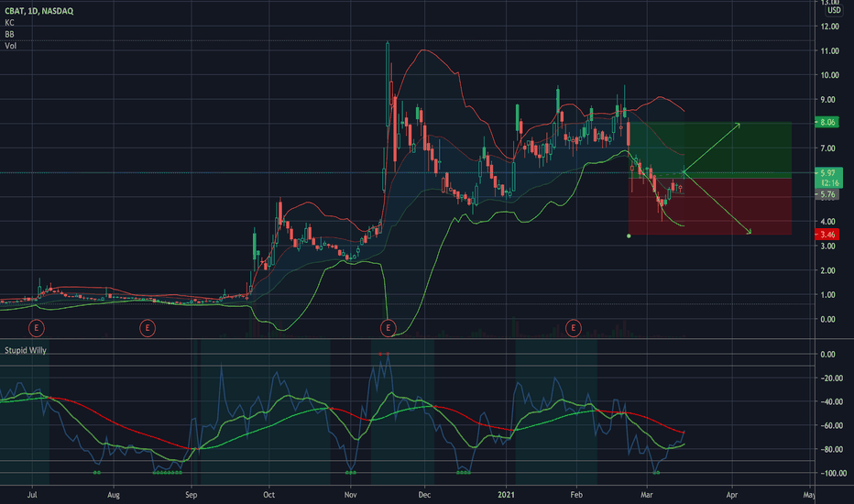Click the 12.00 price axis label
854x504 pixels.
pos(829,27)
